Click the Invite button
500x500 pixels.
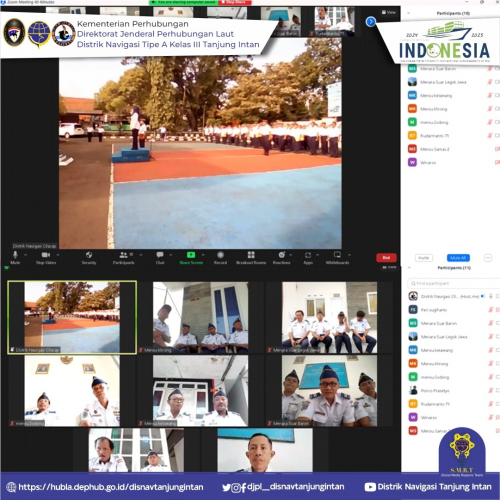coord(424,258)
